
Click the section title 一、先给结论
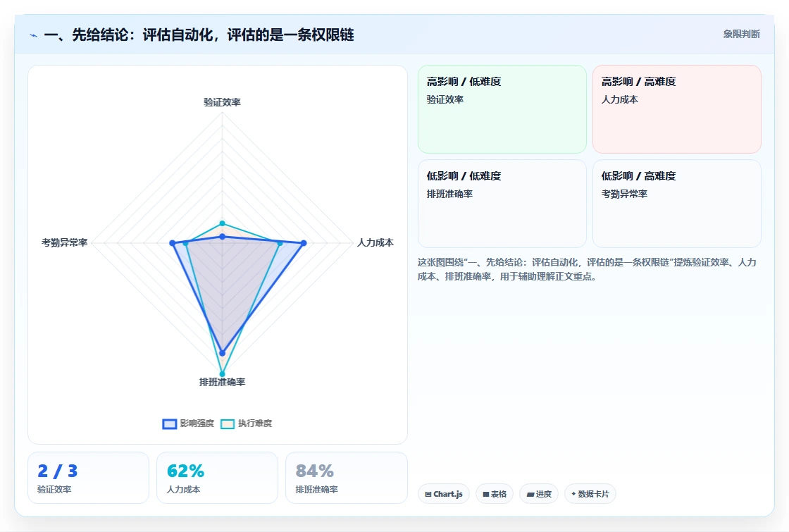[199, 35]
